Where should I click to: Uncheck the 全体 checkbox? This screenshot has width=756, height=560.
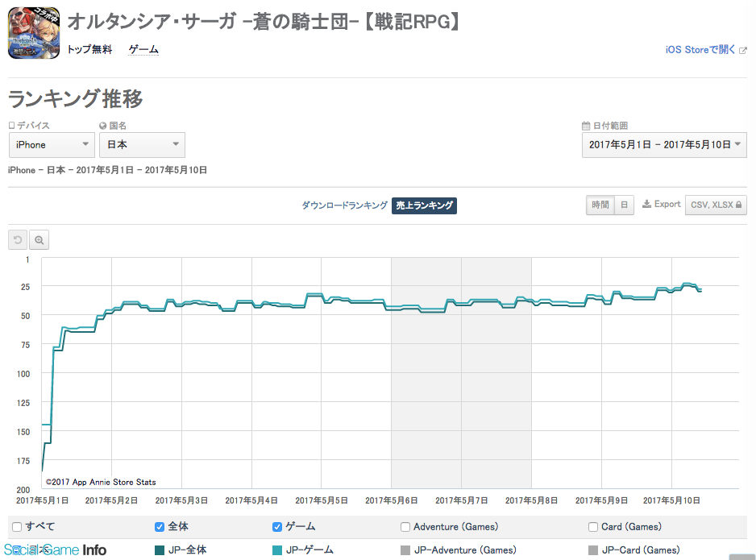(x=160, y=527)
